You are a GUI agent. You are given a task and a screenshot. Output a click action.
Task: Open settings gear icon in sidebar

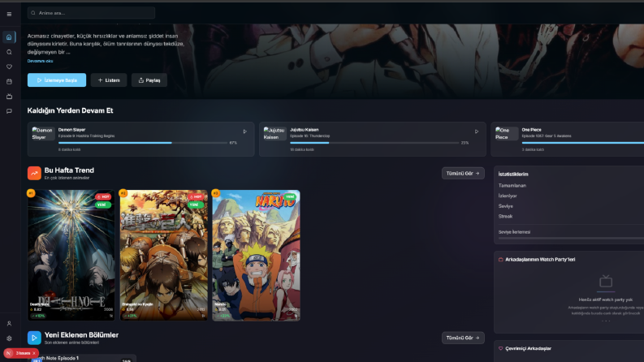(x=9, y=338)
